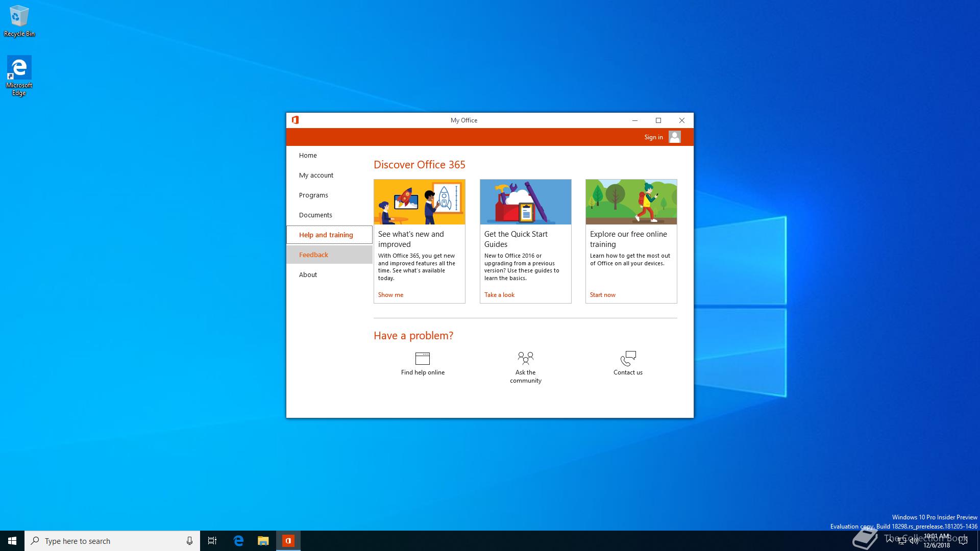Click the taskbar clock and date
Image resolution: width=980 pixels, height=551 pixels.
[937, 541]
